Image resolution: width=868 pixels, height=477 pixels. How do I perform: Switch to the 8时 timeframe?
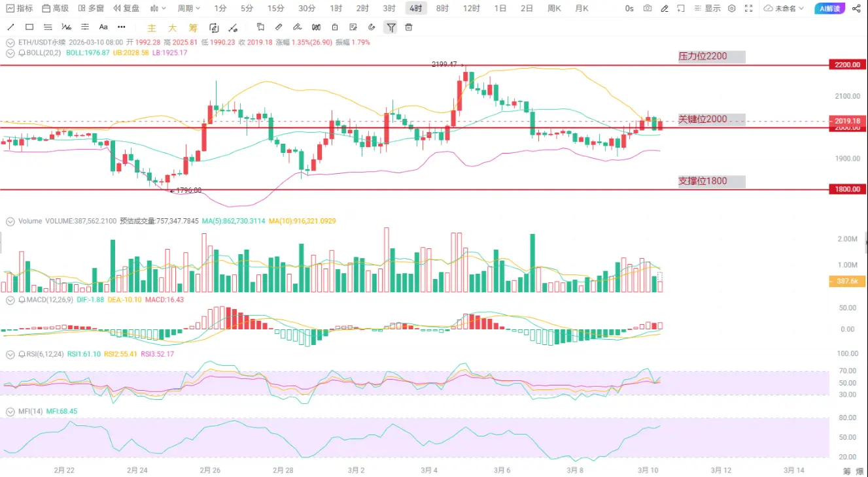pyautogui.click(x=442, y=8)
